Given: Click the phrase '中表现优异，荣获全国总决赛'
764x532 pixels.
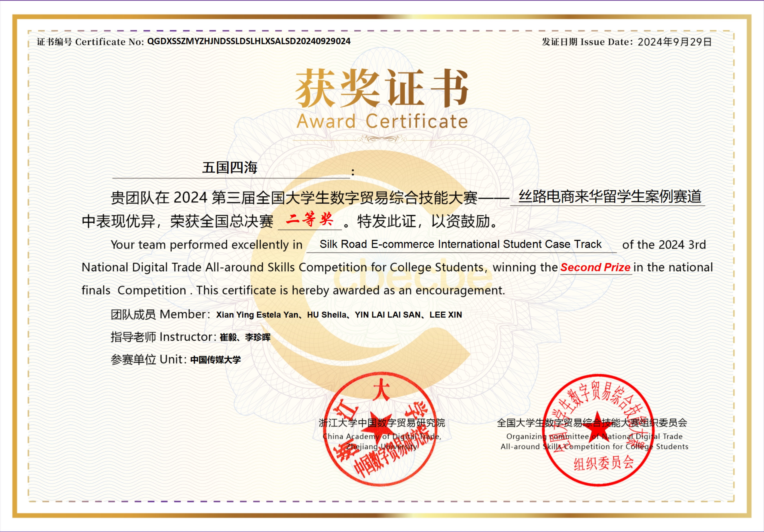Looking at the screenshot, I should pyautogui.click(x=177, y=221).
